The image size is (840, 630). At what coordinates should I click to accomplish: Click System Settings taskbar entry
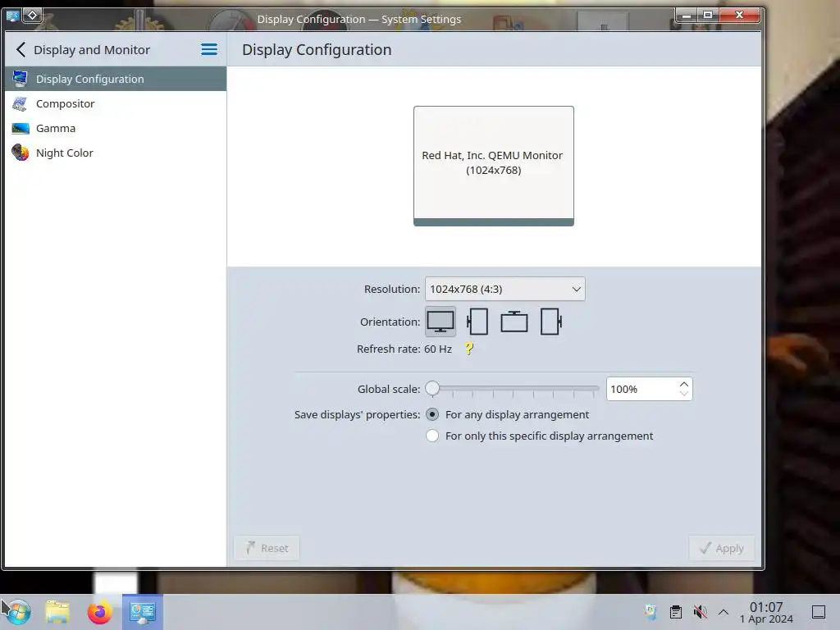143,612
